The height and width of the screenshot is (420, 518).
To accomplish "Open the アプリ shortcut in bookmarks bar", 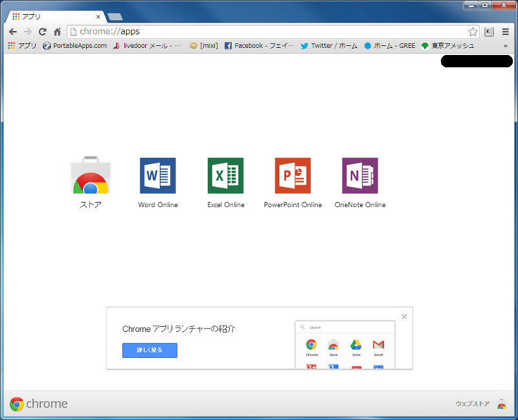I will 22,45.
